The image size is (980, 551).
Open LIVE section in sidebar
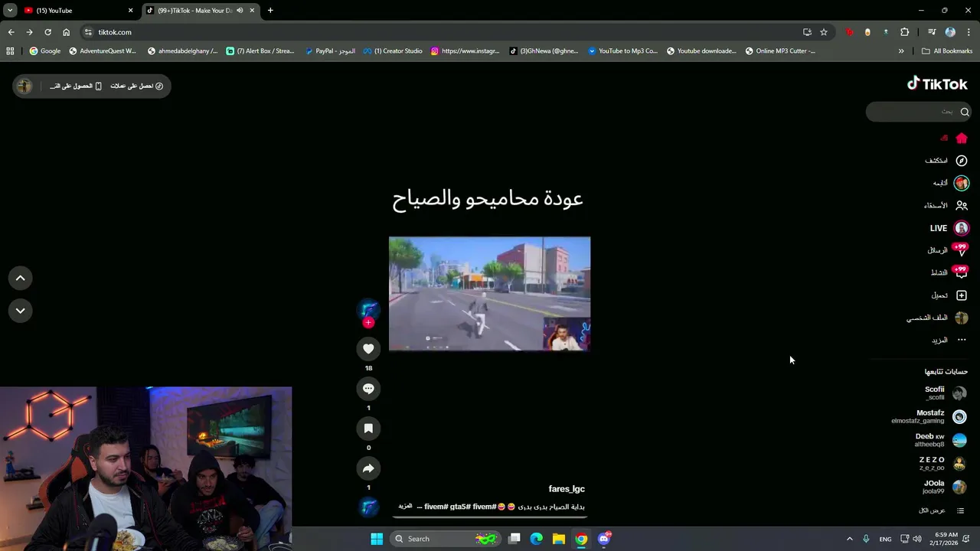click(x=948, y=228)
